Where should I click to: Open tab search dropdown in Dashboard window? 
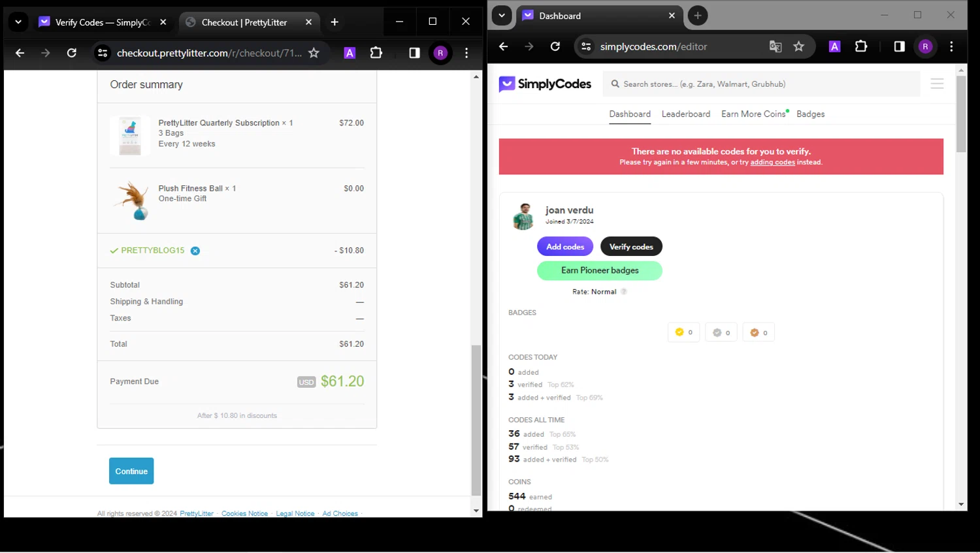(502, 16)
